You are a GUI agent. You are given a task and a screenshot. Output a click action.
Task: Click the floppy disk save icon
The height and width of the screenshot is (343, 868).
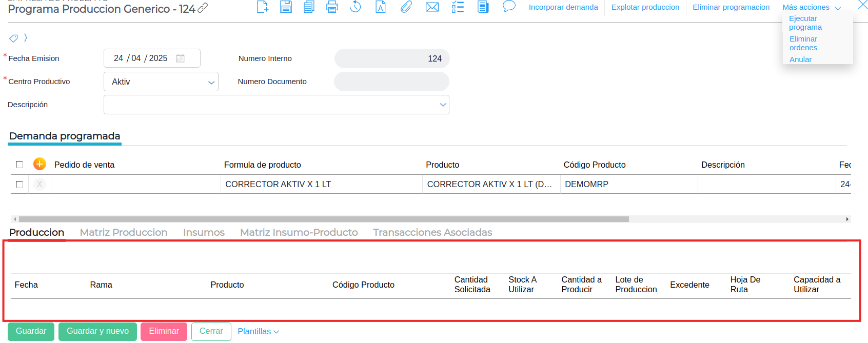[286, 7]
